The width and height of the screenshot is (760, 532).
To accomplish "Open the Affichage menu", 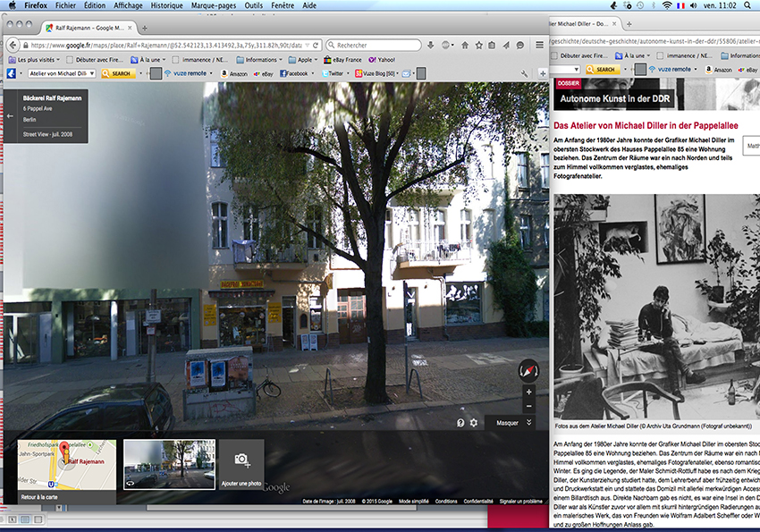I will click(x=128, y=5).
